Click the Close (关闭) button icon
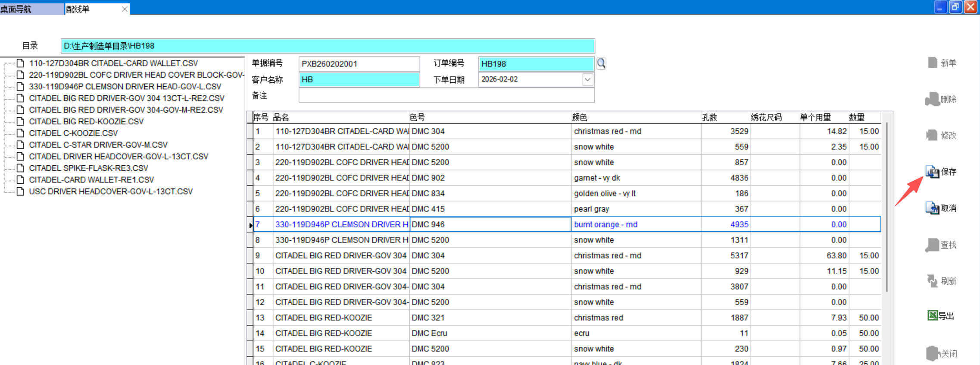 pos(933,353)
